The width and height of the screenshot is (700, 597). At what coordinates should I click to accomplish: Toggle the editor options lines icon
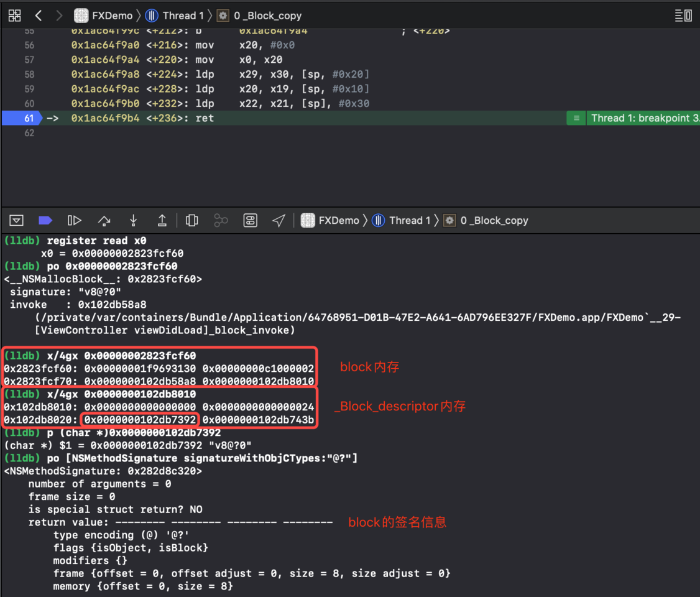point(683,16)
